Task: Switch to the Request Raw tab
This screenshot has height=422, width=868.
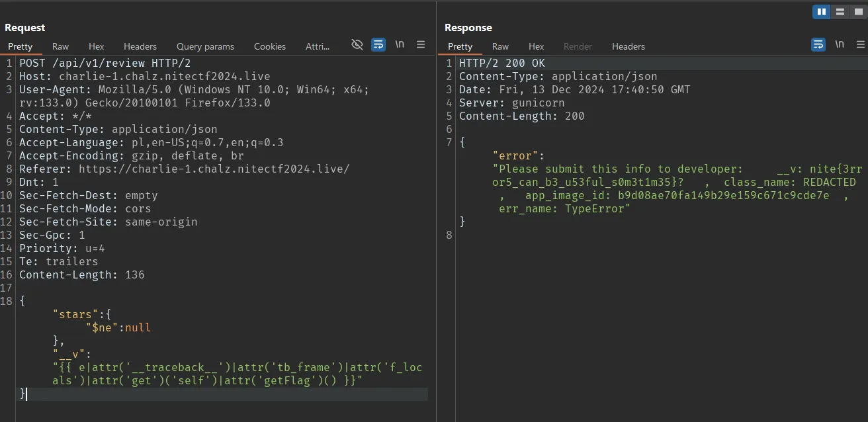Action: [61, 46]
